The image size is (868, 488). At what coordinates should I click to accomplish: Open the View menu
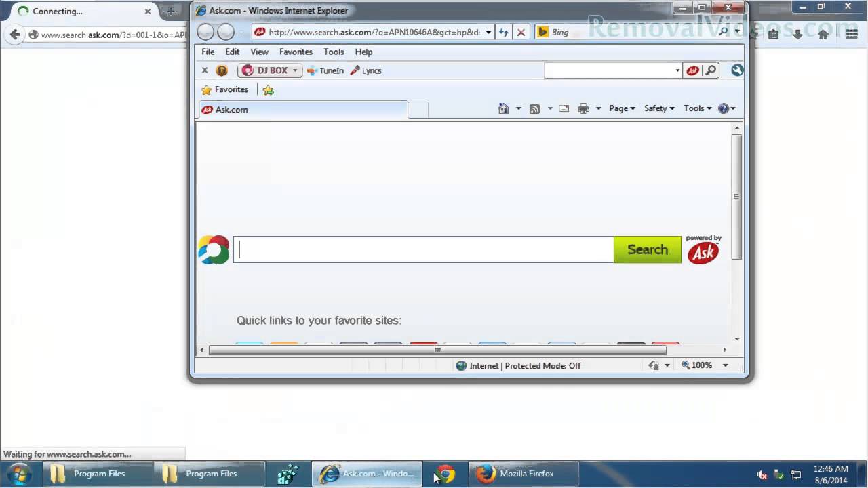(x=259, y=52)
